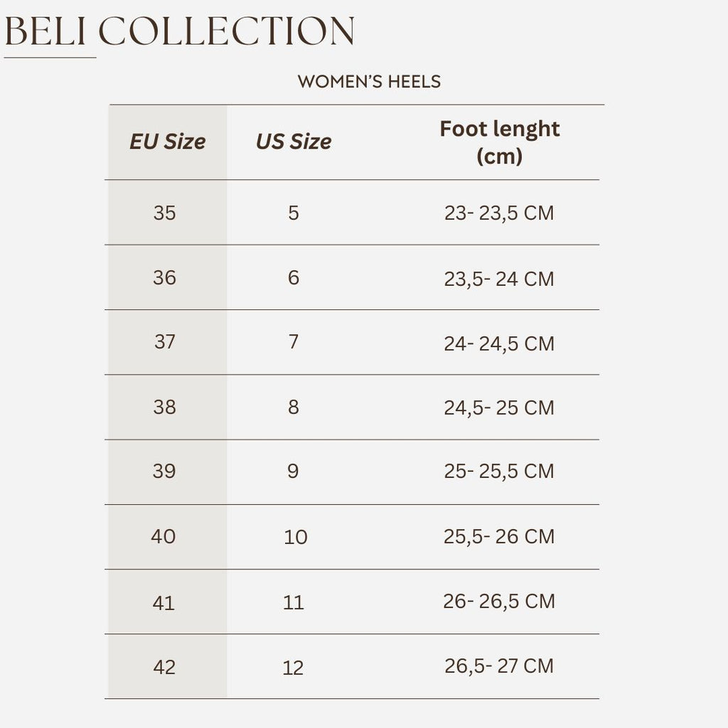Image resolution: width=728 pixels, height=728 pixels.
Task: Select the 24,5- 25 CM foot length
Action: (498, 407)
